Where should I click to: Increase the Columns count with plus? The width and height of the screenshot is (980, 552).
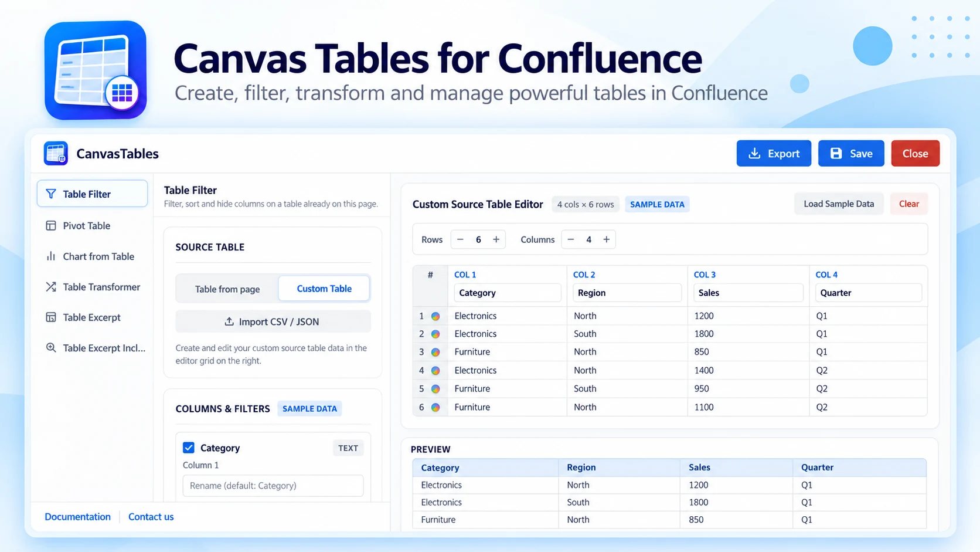[x=607, y=239]
